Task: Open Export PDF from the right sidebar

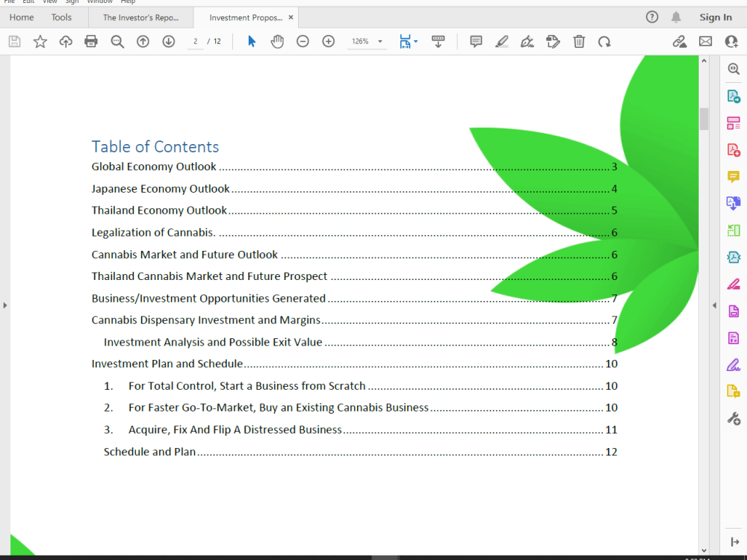Action: click(x=734, y=96)
